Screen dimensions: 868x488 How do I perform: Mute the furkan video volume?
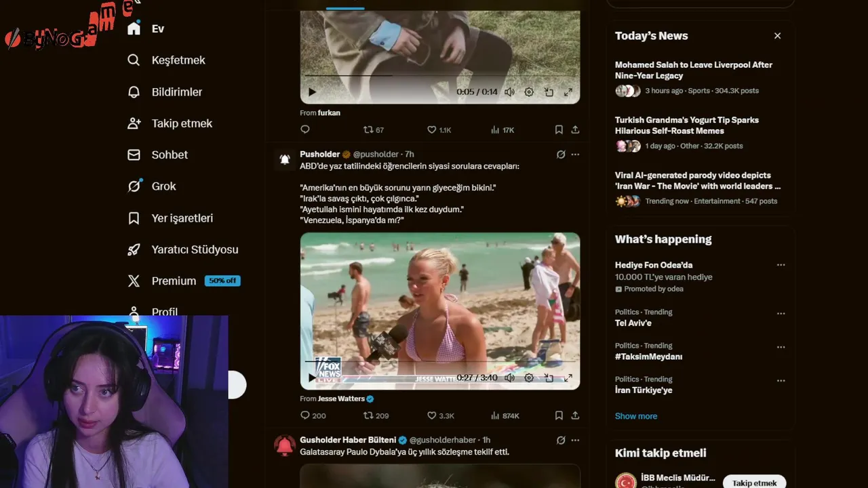pyautogui.click(x=509, y=92)
